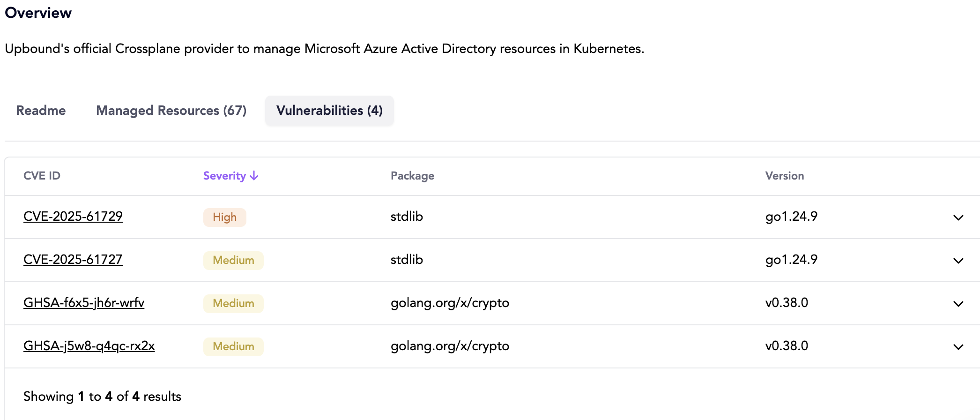
Task: Follow the GHSA-f6x5-jh6r-wrfv advisory link
Action: pyautogui.click(x=84, y=303)
